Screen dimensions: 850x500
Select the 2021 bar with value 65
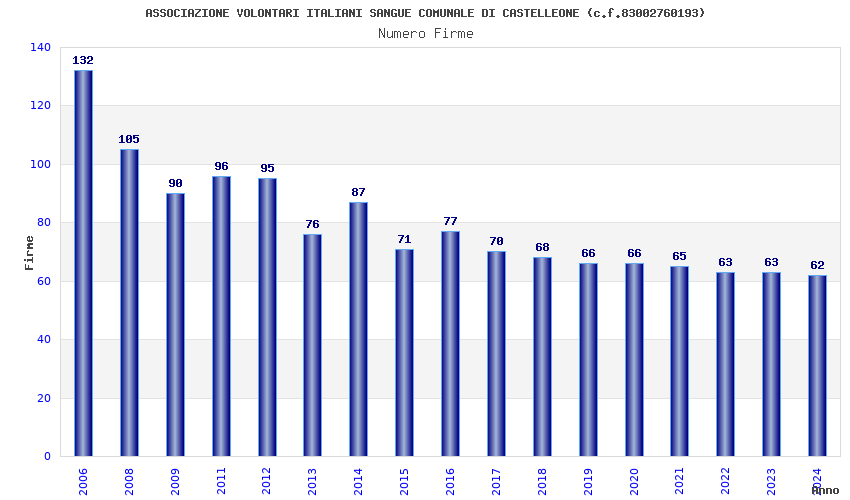679,361
